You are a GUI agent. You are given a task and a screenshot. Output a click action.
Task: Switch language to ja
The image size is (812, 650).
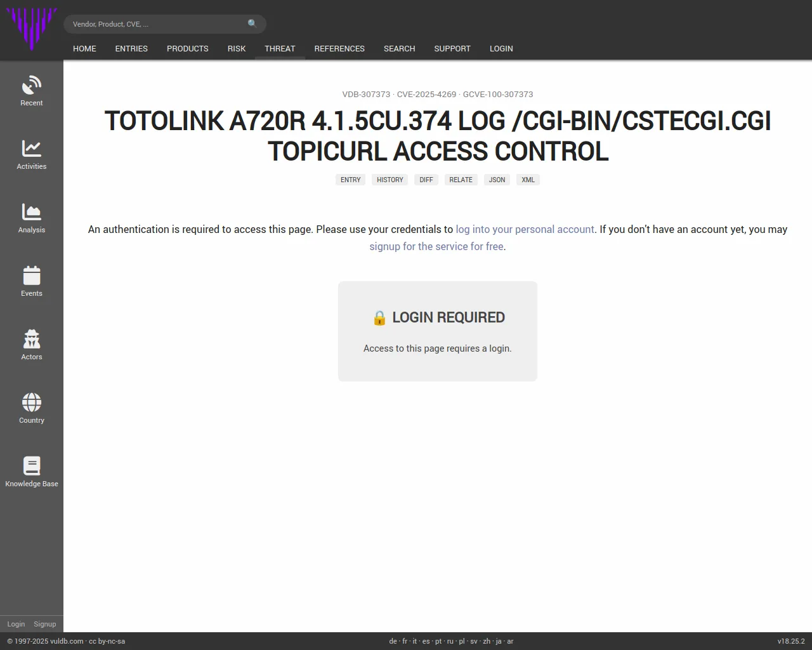click(x=499, y=641)
